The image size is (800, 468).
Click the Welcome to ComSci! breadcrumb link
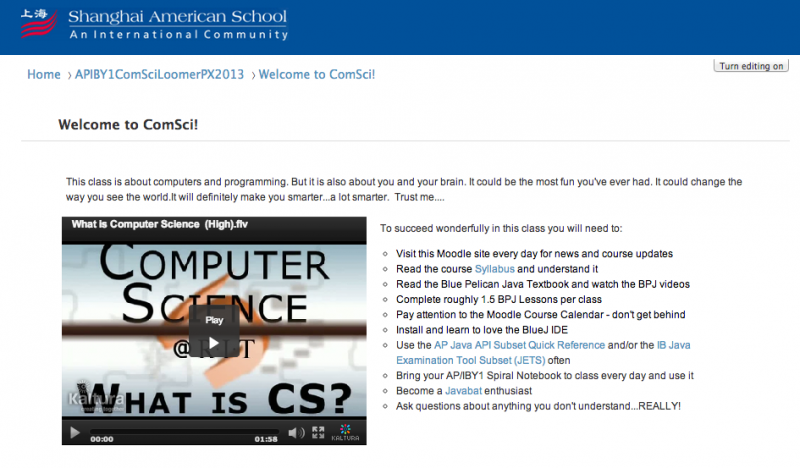point(317,75)
